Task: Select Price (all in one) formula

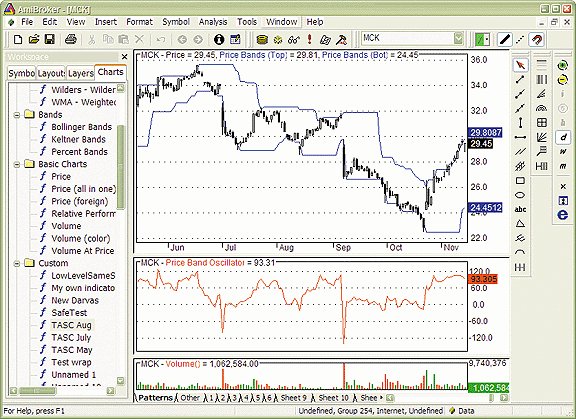Action: pos(83,189)
